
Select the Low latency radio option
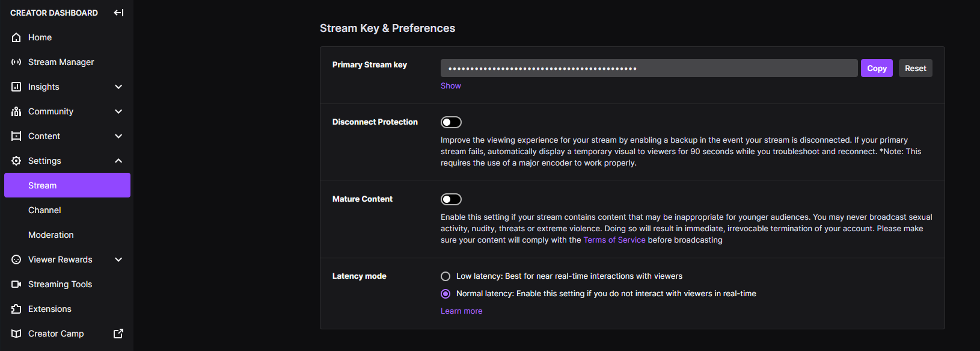(446, 276)
